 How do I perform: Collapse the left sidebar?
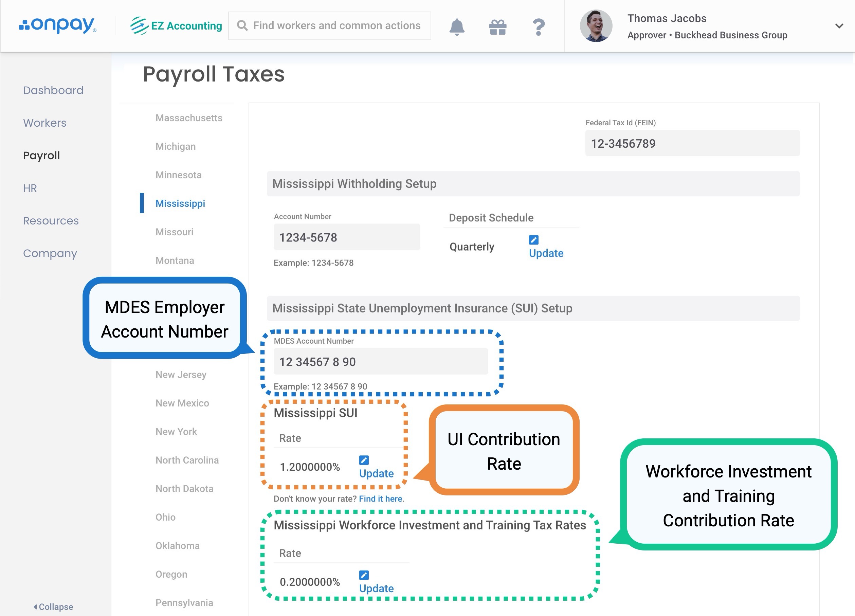coord(53,606)
